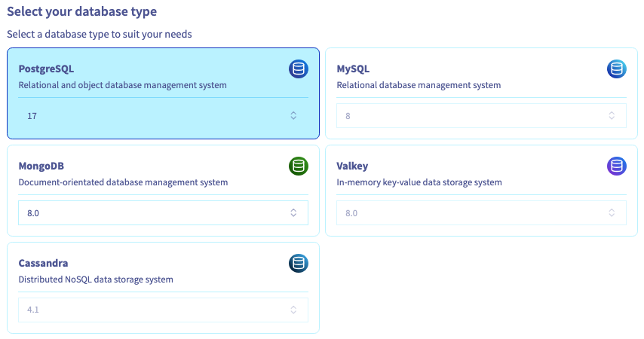This screenshot has height=339, width=644.
Task: Open the MySQL version 8 dropdown
Action: click(481, 116)
